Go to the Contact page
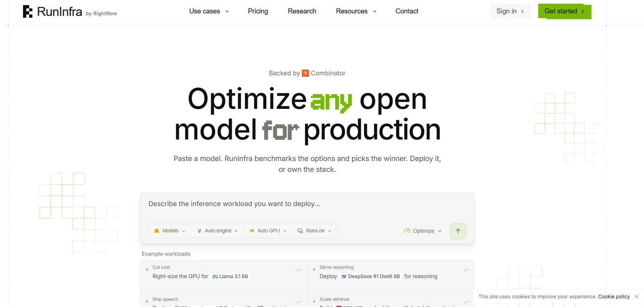 [x=407, y=11]
